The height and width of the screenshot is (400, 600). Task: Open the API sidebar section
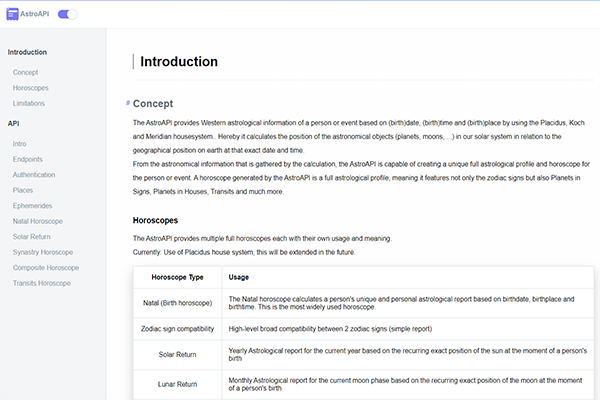[13, 124]
